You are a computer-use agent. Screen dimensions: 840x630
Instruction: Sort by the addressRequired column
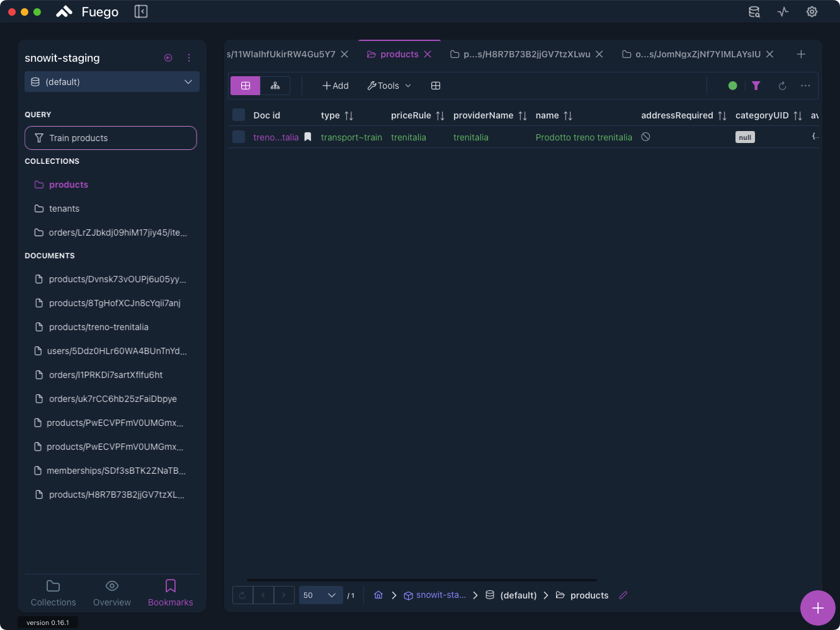click(x=722, y=115)
